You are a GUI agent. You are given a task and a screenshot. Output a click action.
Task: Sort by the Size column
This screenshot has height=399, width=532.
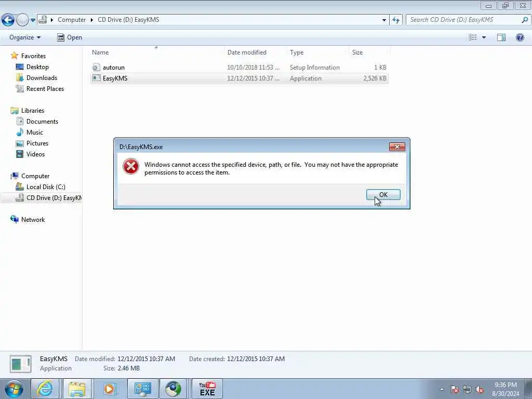tap(369, 52)
